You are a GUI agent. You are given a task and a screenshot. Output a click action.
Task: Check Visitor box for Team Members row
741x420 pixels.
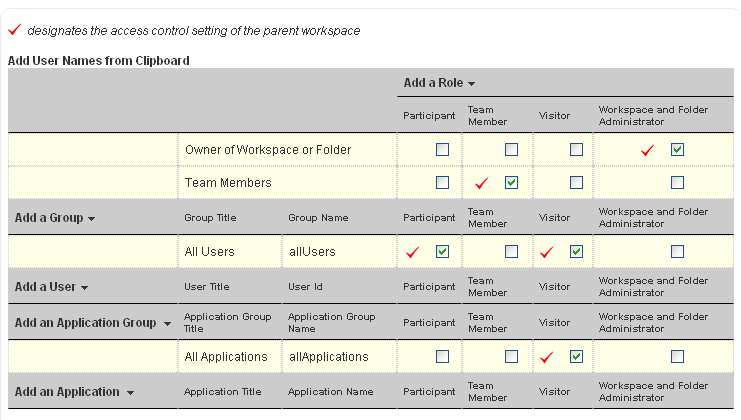[576, 183]
